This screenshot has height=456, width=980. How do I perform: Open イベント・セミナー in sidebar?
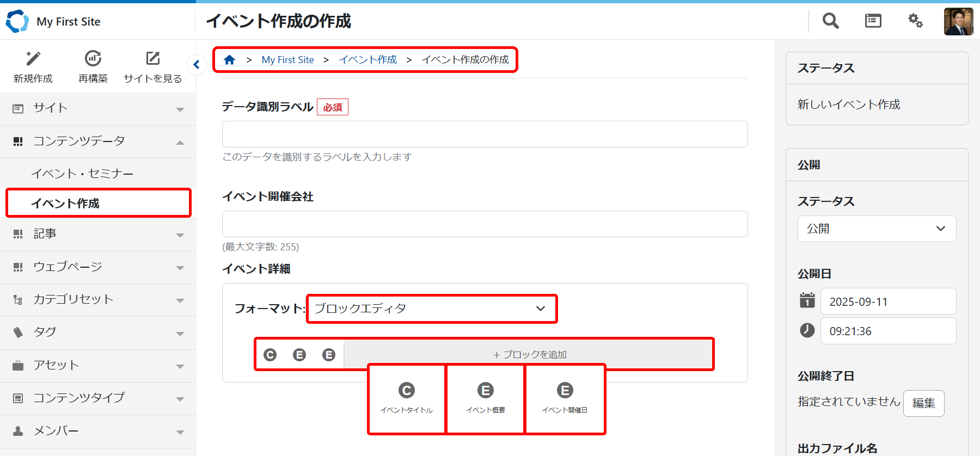click(82, 174)
